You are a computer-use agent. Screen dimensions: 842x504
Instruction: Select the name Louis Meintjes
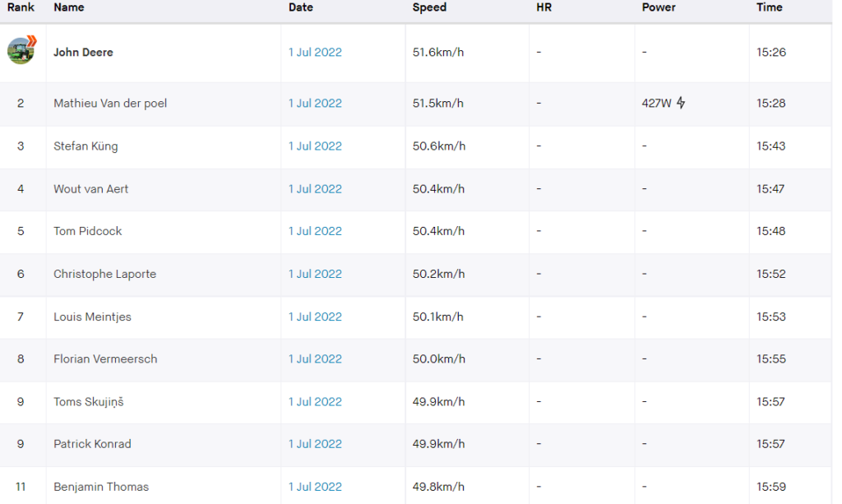click(92, 317)
